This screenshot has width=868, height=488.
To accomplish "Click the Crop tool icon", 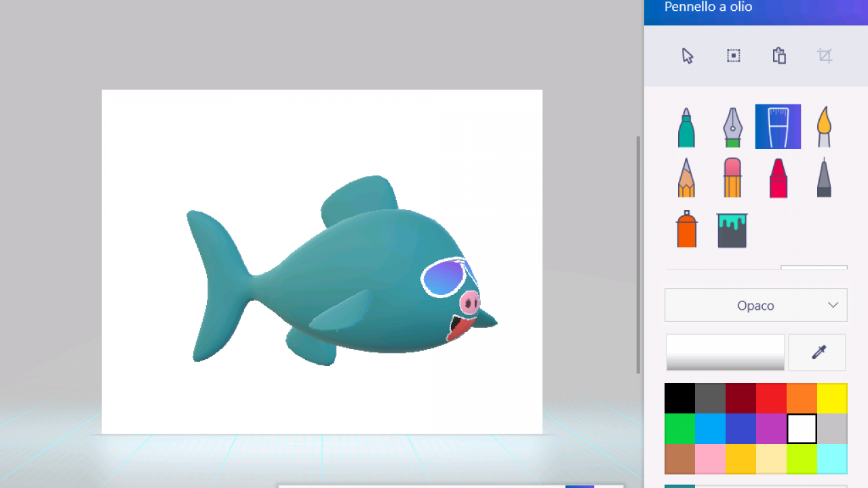I will (x=825, y=56).
